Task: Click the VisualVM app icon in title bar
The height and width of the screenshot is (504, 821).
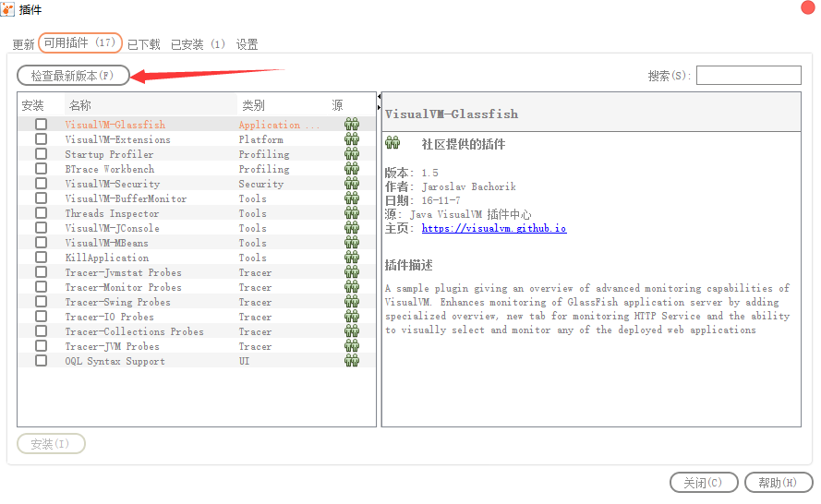Action: coord(7,9)
